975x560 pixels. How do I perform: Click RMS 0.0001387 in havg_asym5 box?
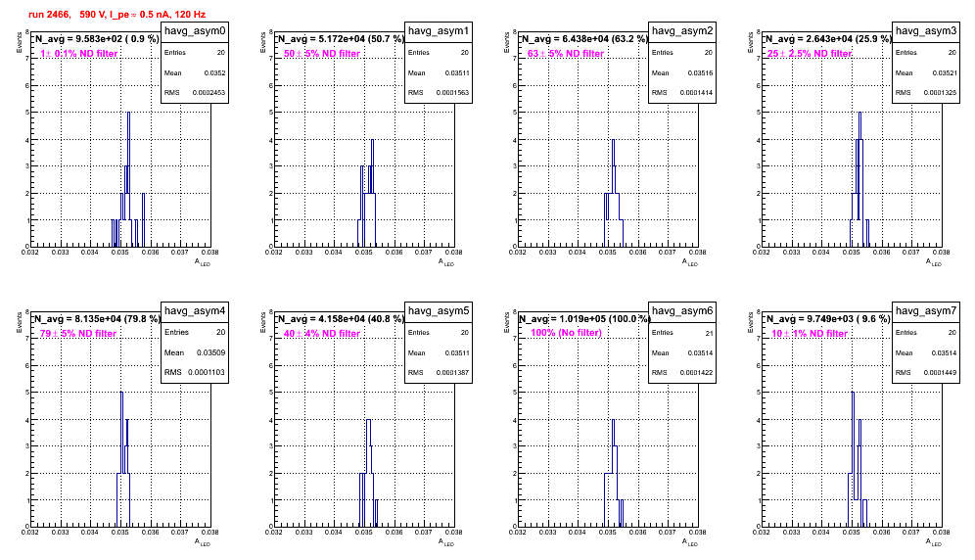pos(439,372)
